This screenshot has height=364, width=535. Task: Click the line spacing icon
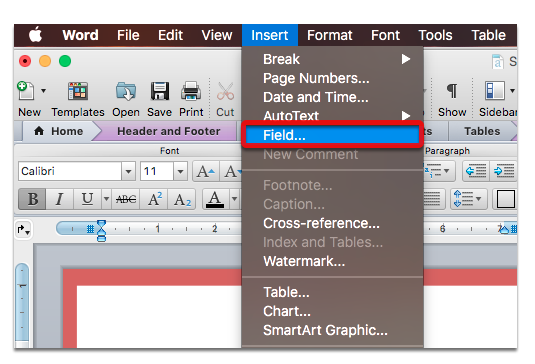tap(464, 199)
